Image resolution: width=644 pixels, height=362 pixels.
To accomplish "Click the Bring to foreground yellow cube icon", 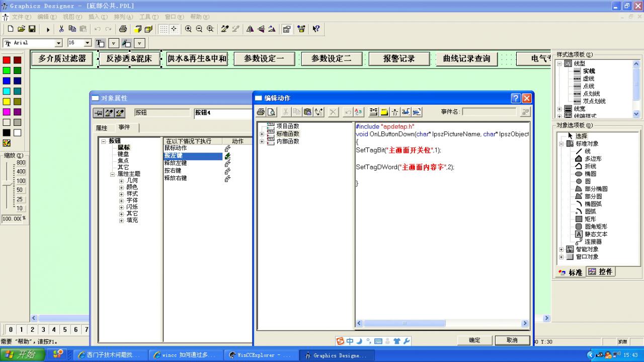I will click(137, 29).
